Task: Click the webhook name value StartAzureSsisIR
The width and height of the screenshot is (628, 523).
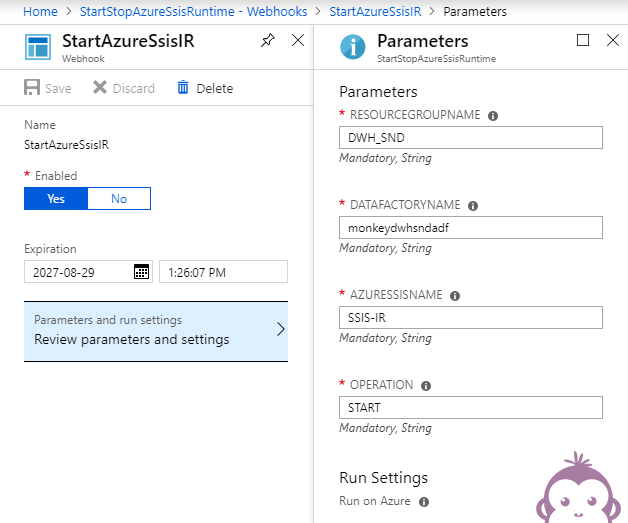Action: [66, 145]
